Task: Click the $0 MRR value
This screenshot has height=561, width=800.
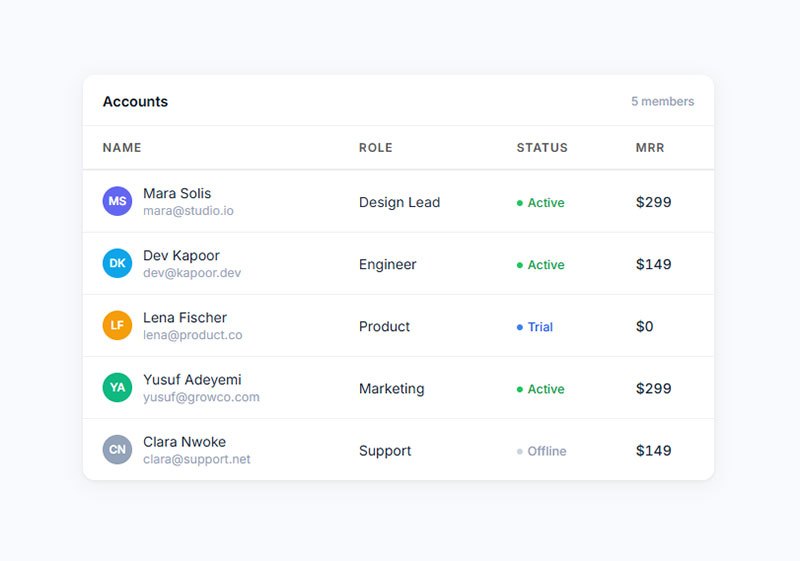Action: (x=644, y=326)
